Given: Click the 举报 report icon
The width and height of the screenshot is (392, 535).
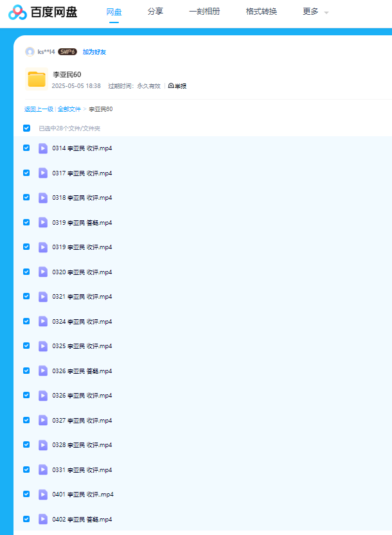Looking at the screenshot, I should (171, 85).
